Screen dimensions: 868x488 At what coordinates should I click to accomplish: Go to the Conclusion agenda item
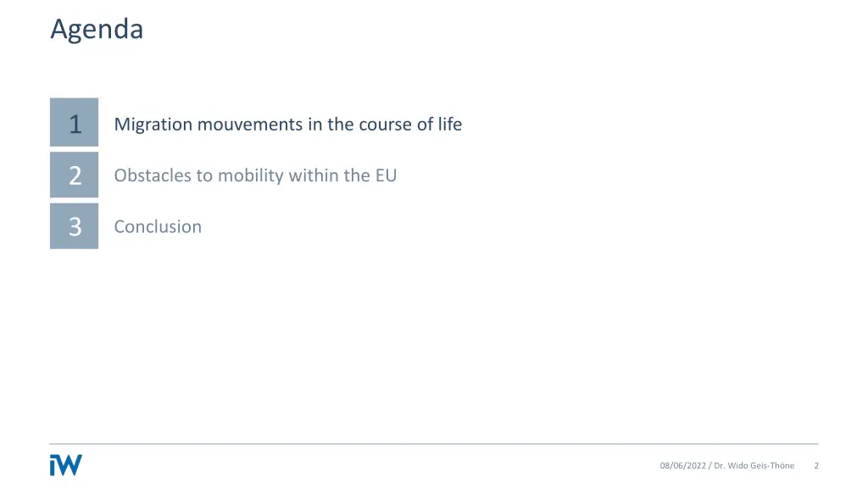click(158, 226)
